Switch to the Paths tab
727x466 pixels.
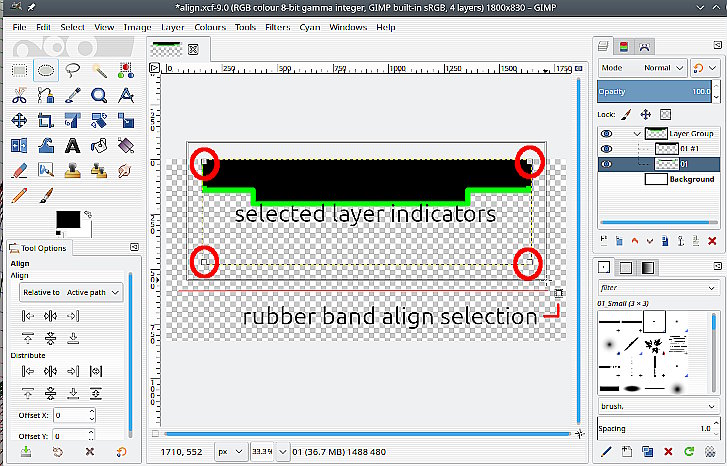[644, 46]
